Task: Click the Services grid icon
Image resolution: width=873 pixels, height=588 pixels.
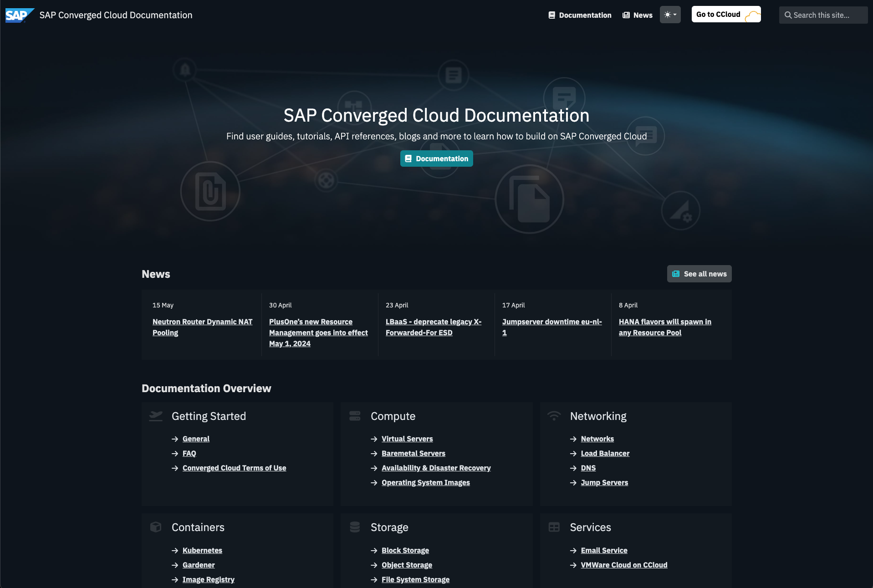Action: point(554,527)
